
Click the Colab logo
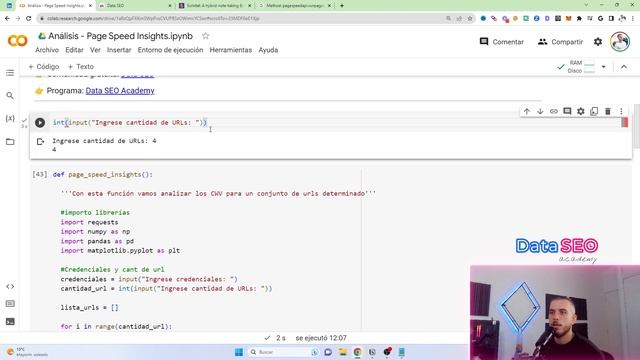click(x=18, y=41)
